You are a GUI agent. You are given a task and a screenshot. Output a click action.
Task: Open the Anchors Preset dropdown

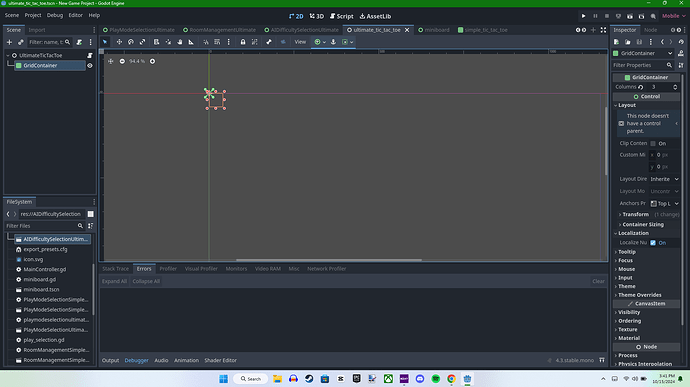click(x=664, y=203)
